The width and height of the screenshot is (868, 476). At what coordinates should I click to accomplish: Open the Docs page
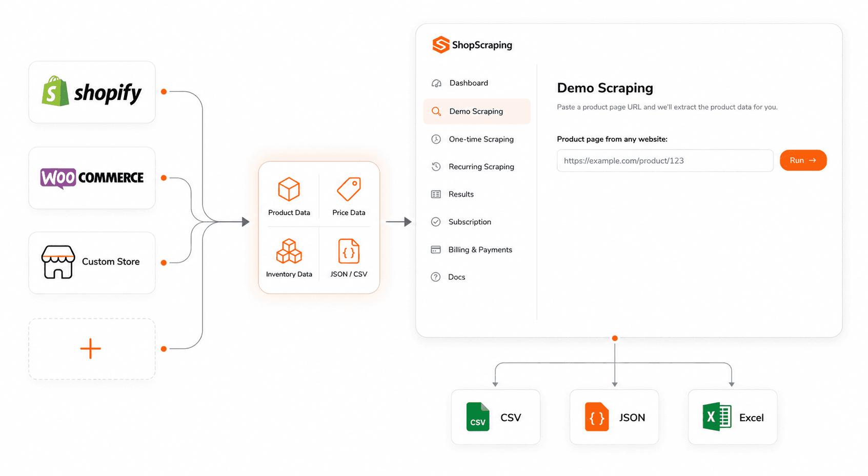(477, 277)
